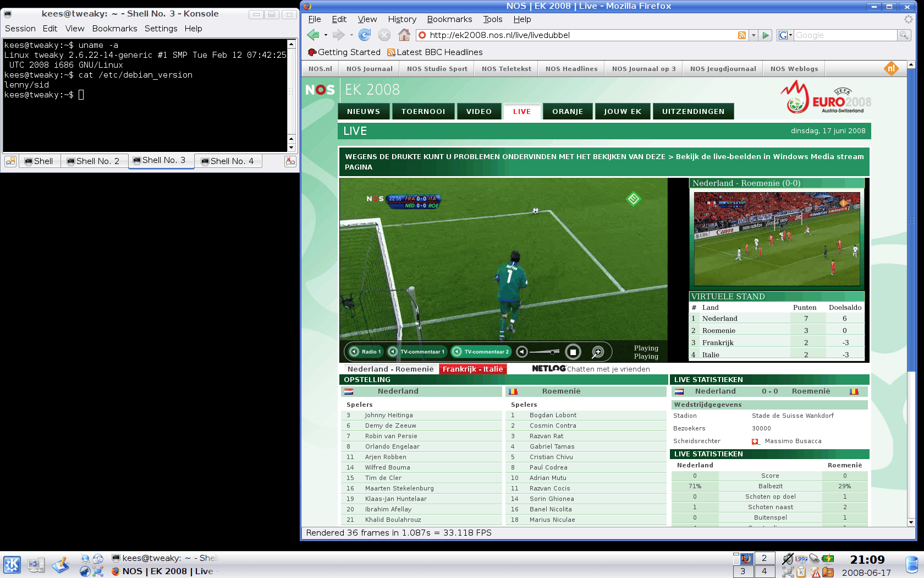Open the Getting Started bookmark

344,52
